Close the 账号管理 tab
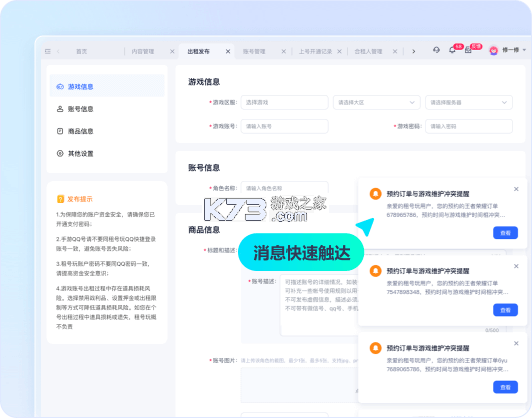The width and height of the screenshot is (532, 418). click(284, 51)
